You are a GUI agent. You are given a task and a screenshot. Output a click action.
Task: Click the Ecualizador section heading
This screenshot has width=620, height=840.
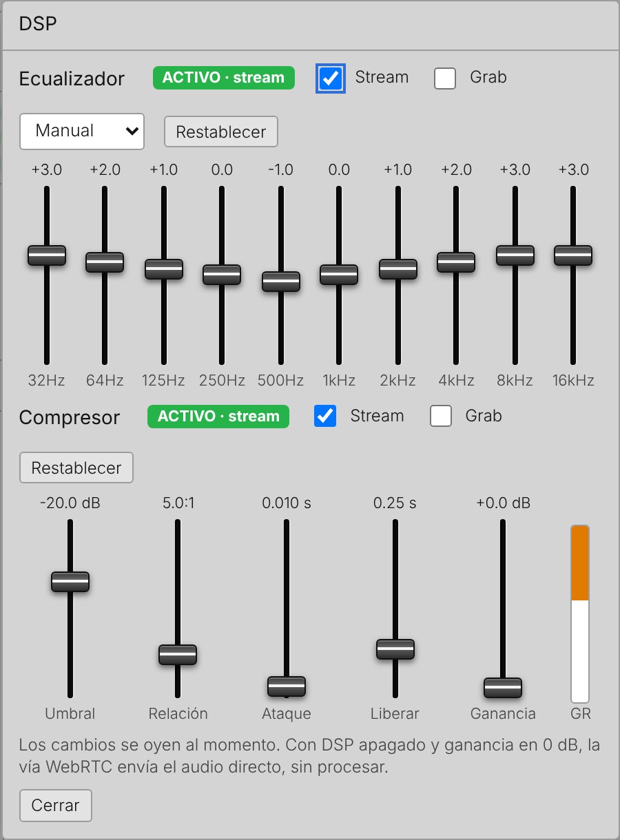72,78
